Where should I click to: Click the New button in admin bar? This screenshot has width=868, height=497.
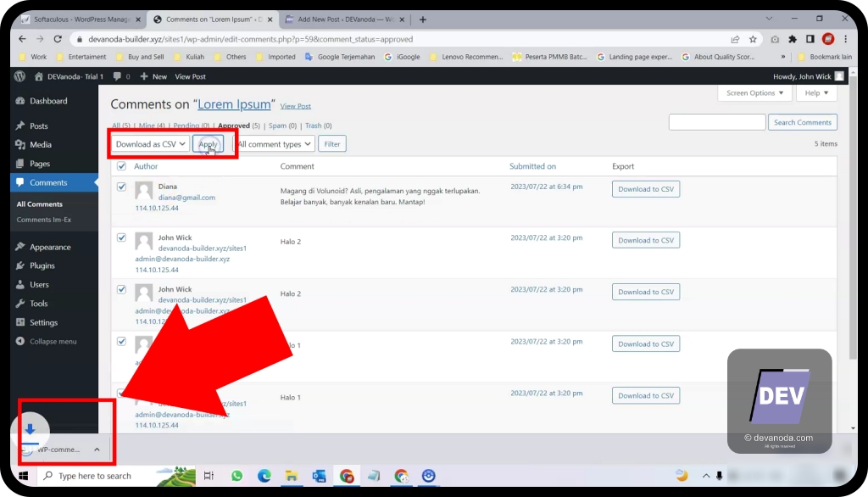153,76
